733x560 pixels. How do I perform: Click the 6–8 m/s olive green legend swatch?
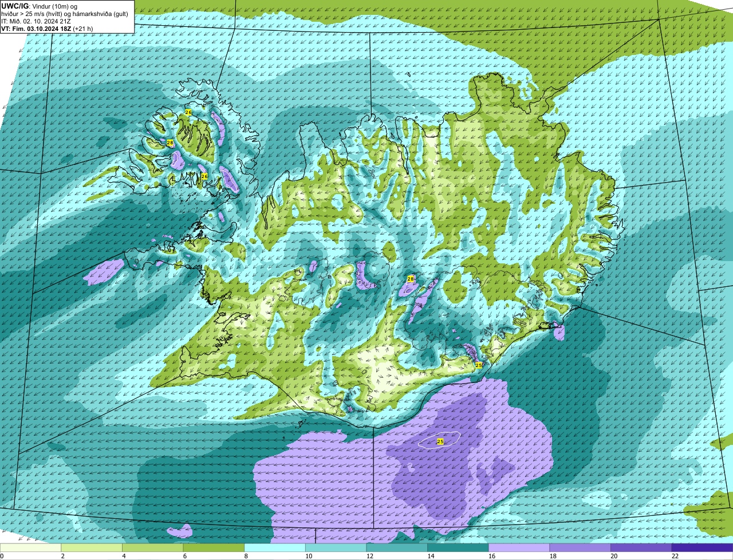point(214,547)
